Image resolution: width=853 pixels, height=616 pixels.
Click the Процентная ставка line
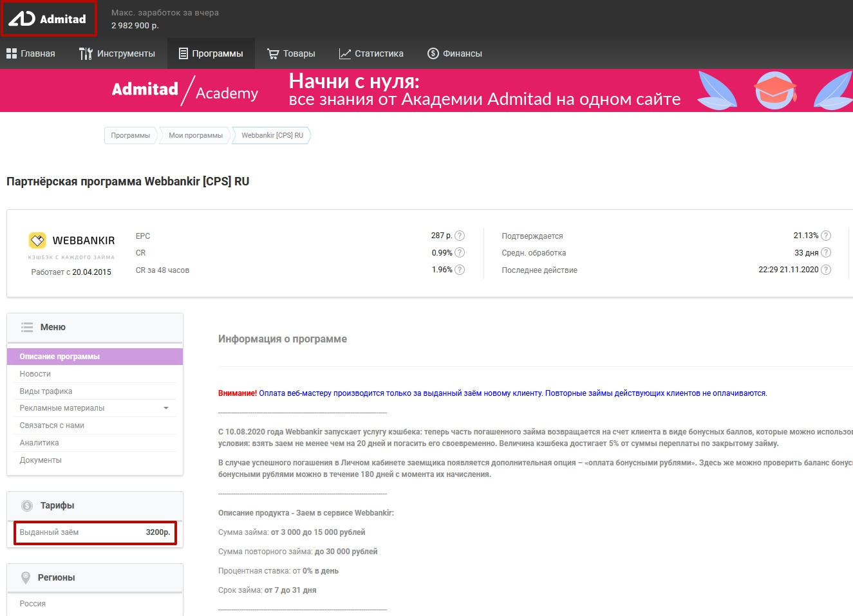(x=278, y=571)
